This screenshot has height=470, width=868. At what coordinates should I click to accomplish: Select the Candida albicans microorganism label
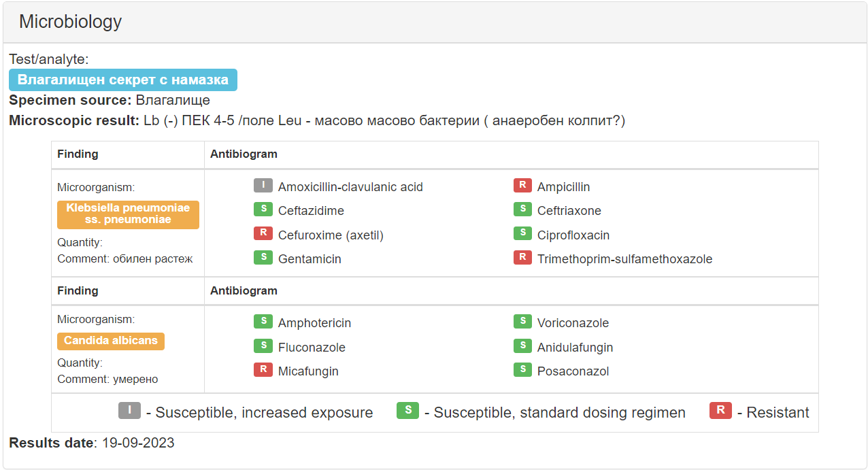(111, 341)
